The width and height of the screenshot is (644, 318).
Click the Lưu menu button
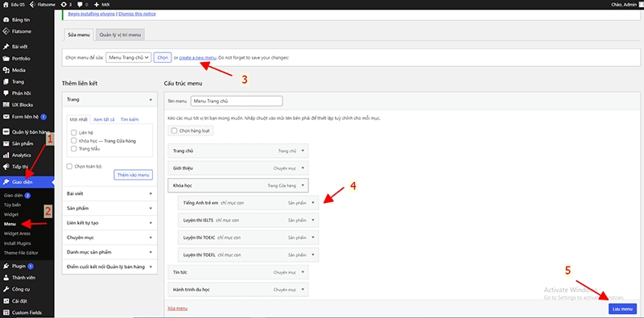pos(622,308)
